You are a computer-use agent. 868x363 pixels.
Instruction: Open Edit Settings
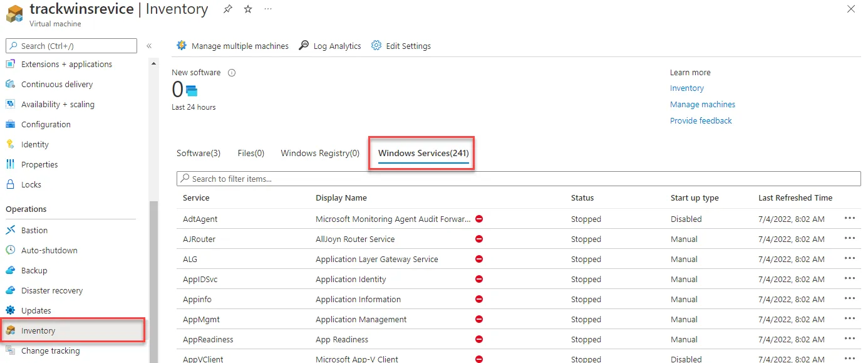click(401, 46)
